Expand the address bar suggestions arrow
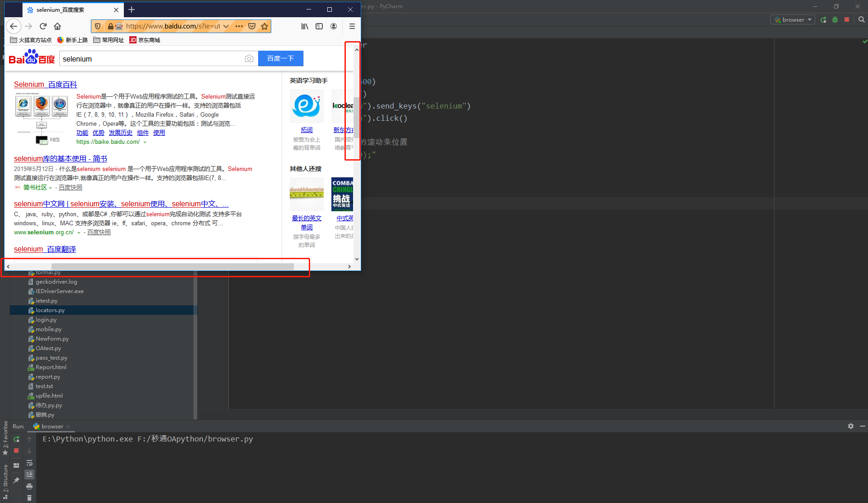 coord(226,26)
